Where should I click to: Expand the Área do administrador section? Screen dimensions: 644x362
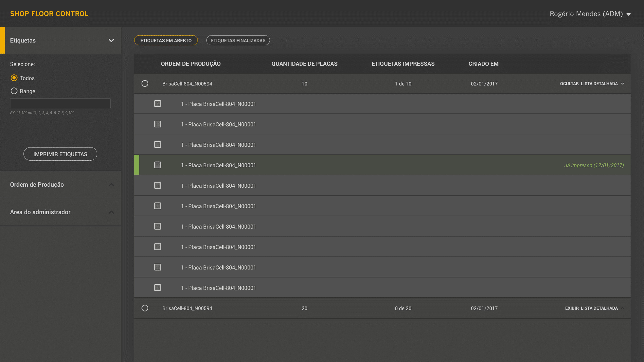coord(111,212)
